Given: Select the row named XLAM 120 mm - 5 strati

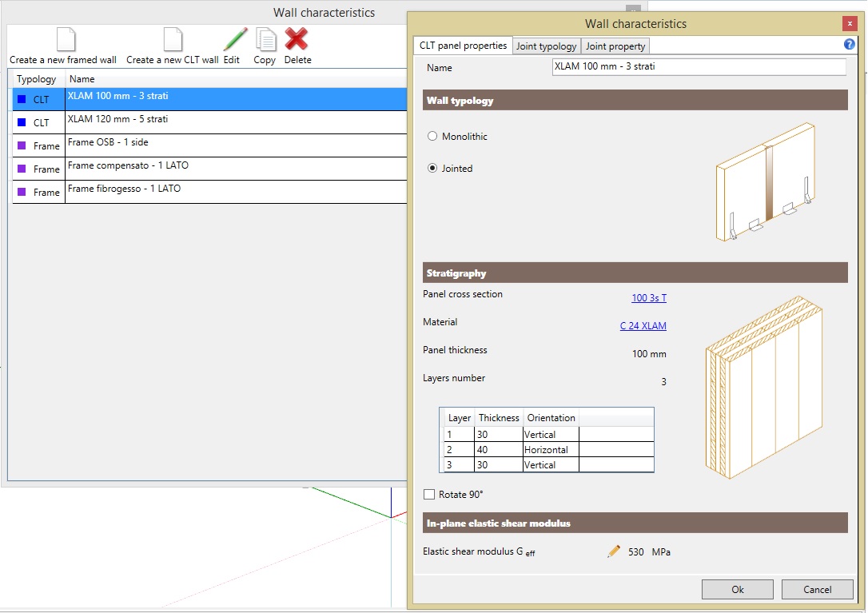Looking at the screenshot, I should click(209, 122).
